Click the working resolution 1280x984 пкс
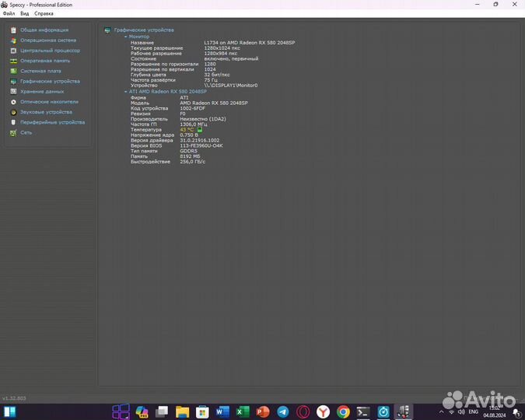The width and height of the screenshot is (525, 420). [220, 53]
